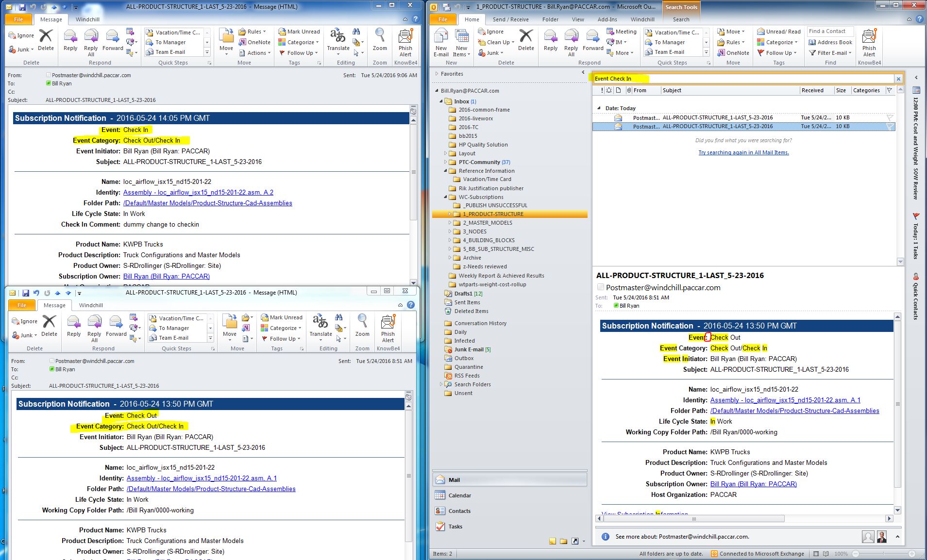This screenshot has height=560, width=927.
Task: Open Folder Path link in bottom-left message
Action: point(211,489)
